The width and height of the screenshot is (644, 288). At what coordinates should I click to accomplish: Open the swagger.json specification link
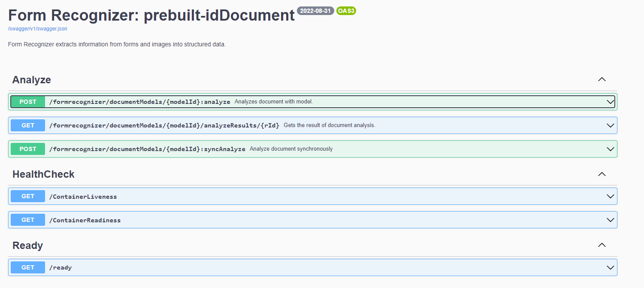click(x=37, y=28)
